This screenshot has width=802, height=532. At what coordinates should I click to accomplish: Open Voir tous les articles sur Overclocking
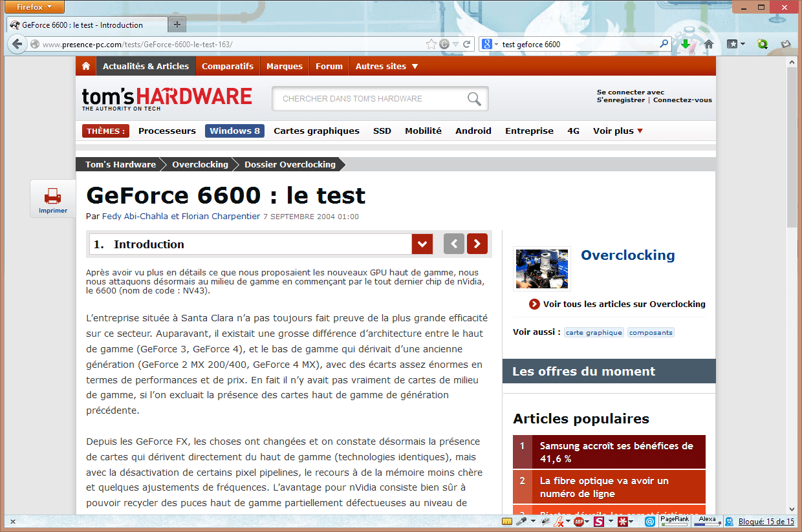(624, 304)
